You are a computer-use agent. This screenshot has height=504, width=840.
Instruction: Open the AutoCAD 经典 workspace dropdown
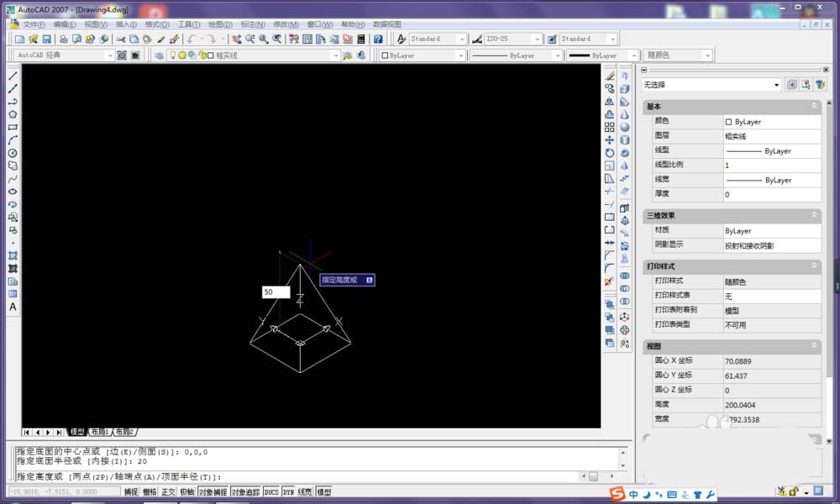(x=109, y=55)
